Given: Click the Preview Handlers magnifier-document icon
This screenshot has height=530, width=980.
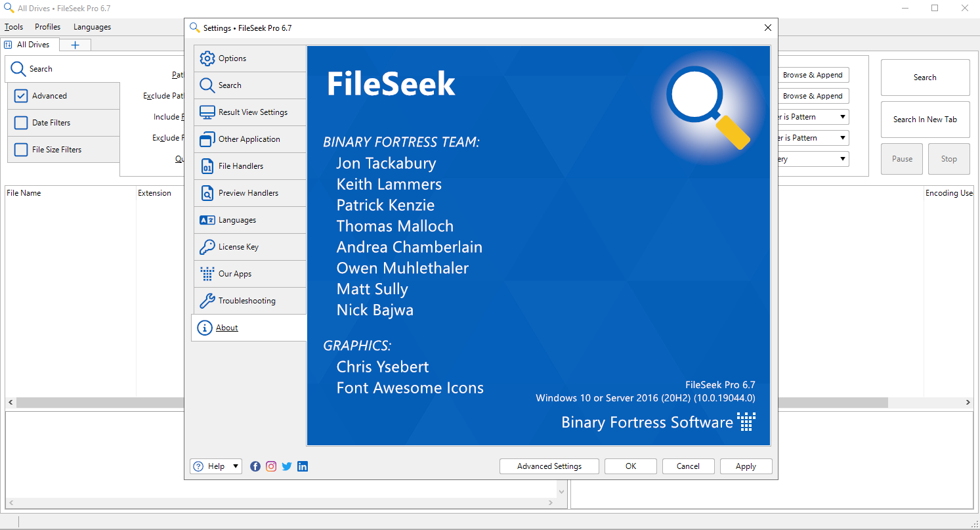Looking at the screenshot, I should pyautogui.click(x=207, y=193).
